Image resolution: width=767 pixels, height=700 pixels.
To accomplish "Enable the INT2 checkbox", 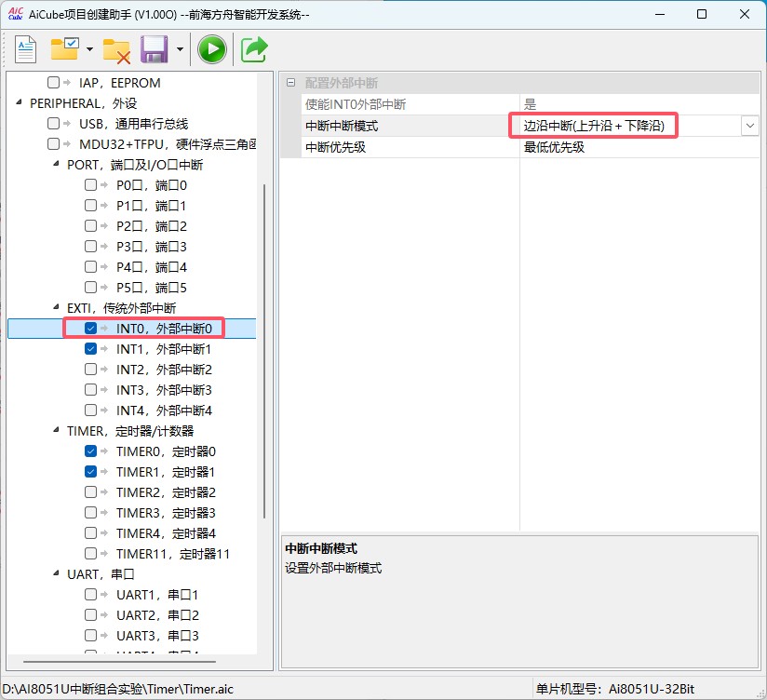I will [90, 369].
